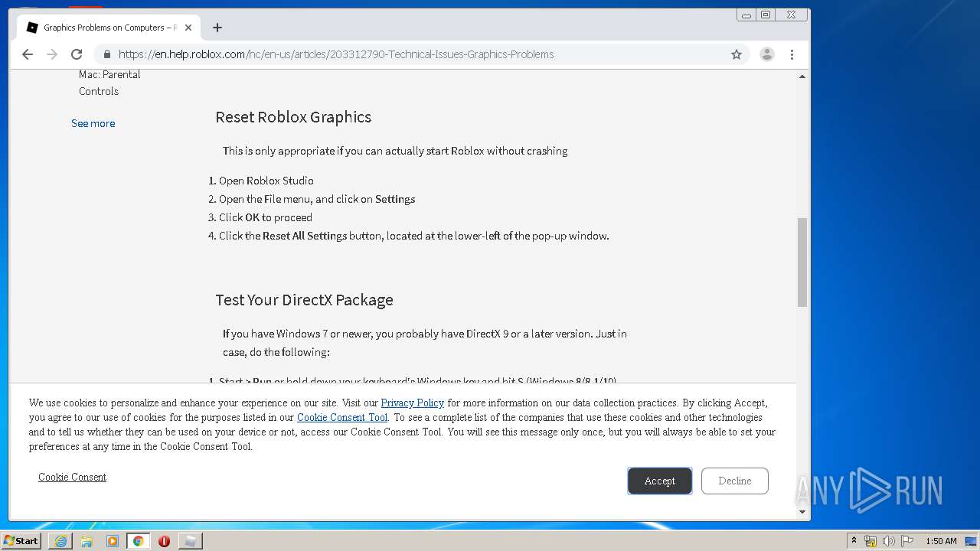Click the scrollbar up arrow
The image size is (980, 551).
click(802, 77)
